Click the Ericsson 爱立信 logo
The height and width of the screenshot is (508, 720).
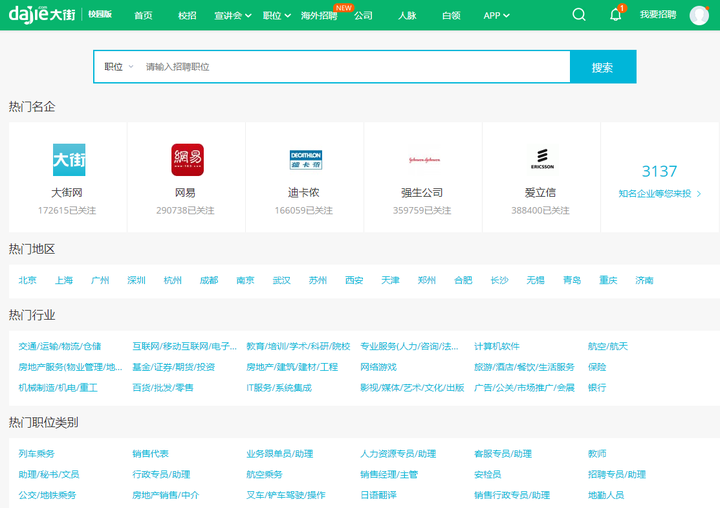[x=542, y=159]
